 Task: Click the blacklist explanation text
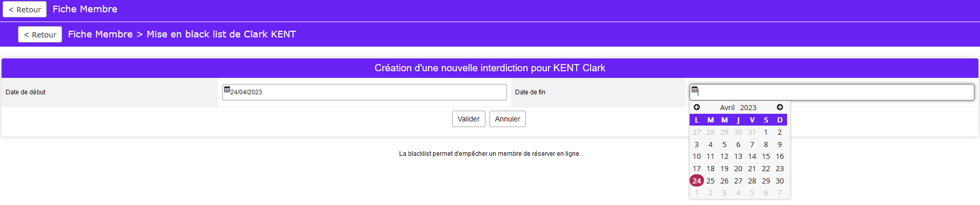coord(490,154)
